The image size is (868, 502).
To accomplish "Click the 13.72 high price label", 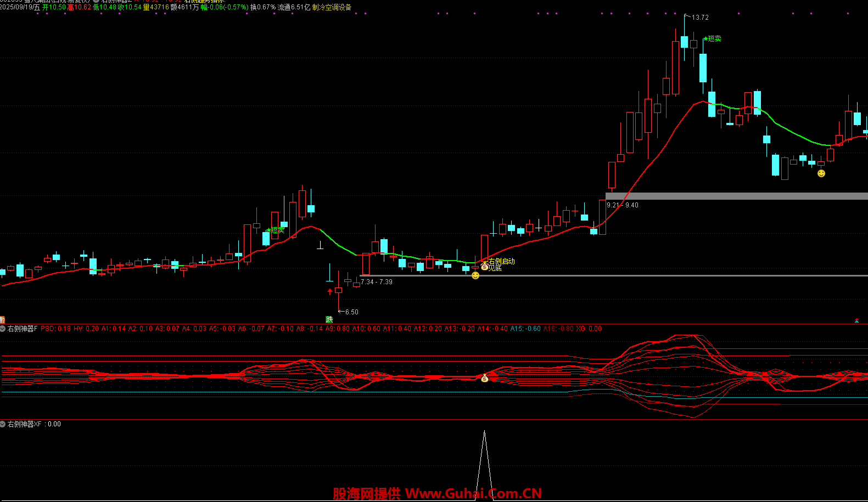I will point(700,18).
